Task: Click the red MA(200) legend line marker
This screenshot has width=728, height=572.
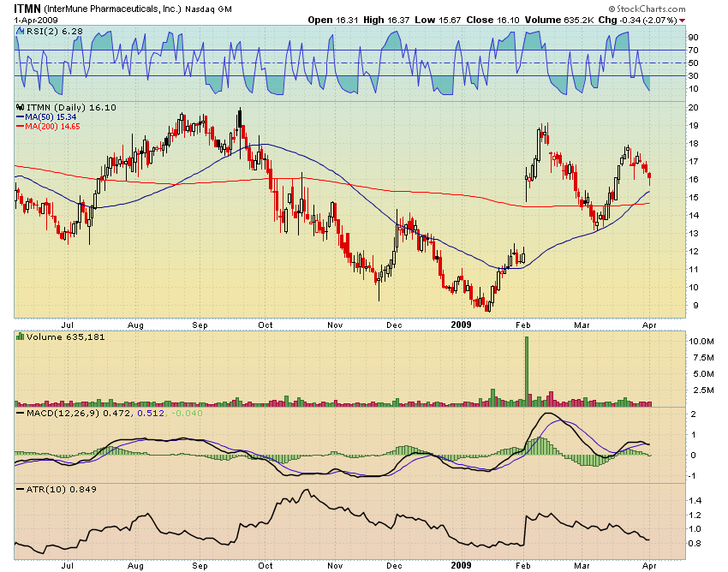Action: pos(20,126)
